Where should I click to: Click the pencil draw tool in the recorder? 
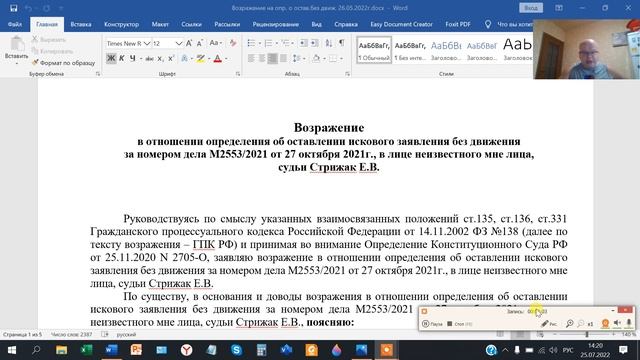(x=545, y=324)
